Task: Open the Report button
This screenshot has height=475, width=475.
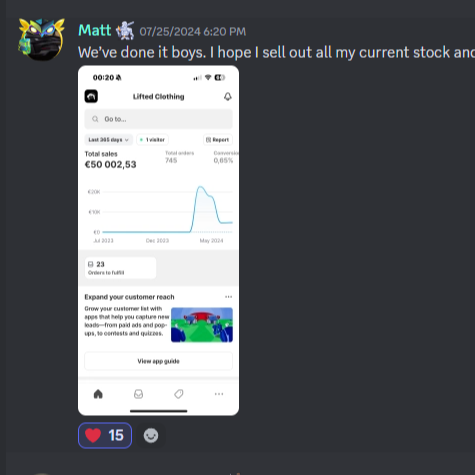Action: point(218,140)
